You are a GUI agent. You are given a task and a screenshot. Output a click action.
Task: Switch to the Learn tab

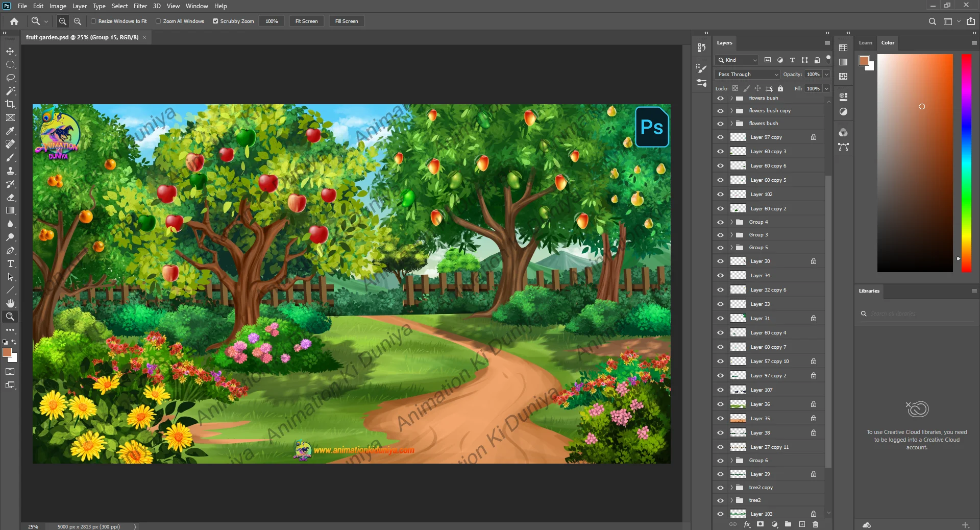[x=865, y=43]
